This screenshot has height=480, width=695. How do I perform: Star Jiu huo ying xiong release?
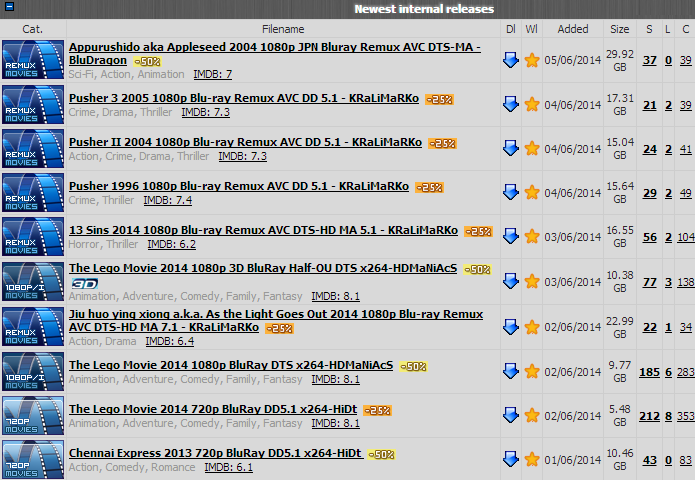coord(531,327)
